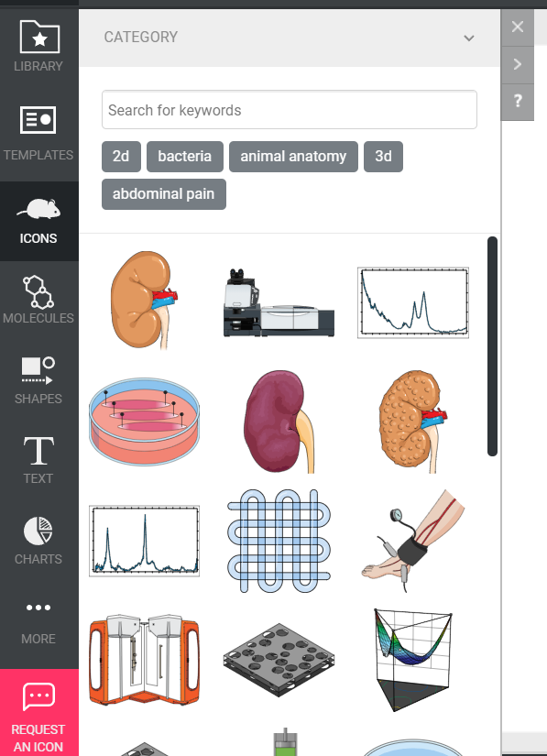Open the Library panel
The image size is (547, 756).
click(39, 47)
